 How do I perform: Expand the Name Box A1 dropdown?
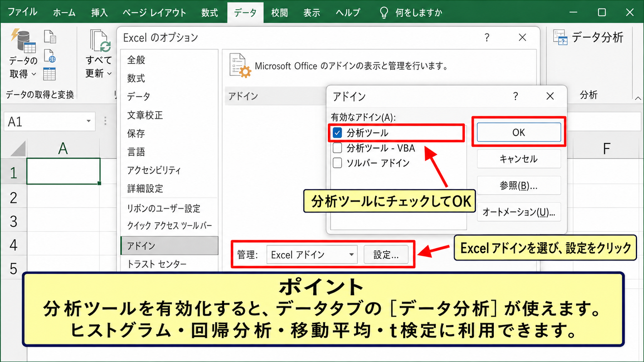point(89,121)
